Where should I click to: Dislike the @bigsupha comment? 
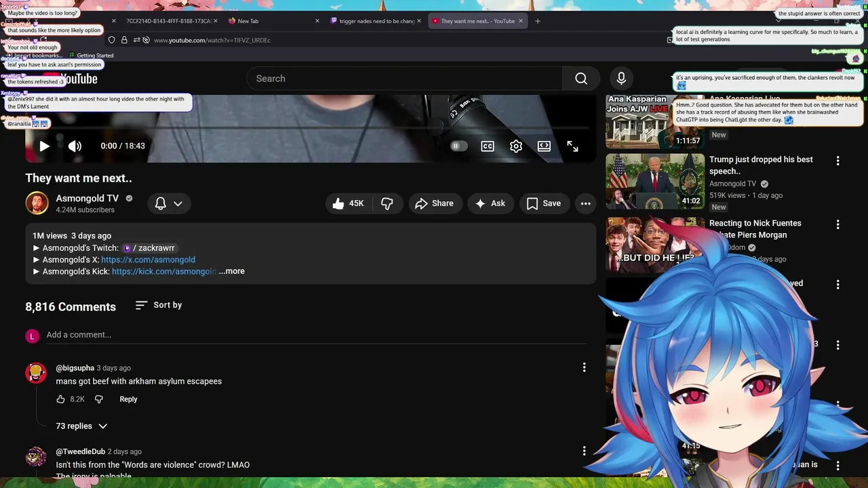pos(99,399)
